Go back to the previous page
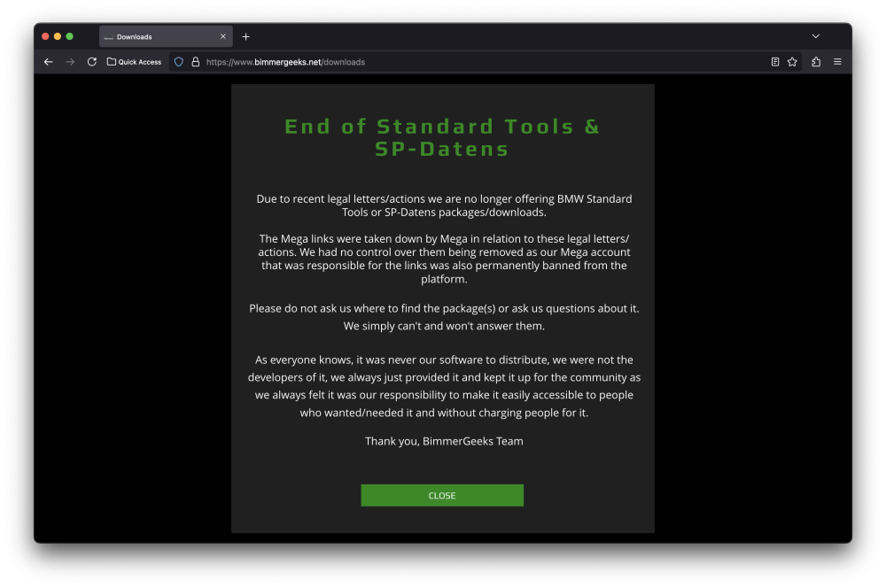This screenshot has width=886, height=588. click(x=49, y=62)
